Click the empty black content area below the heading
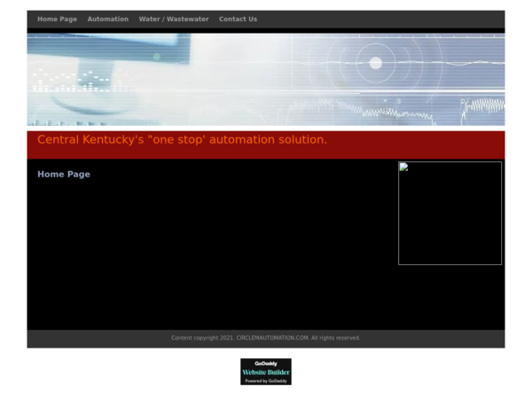Image resolution: width=532 pixels, height=399 pixels. pyautogui.click(x=210, y=254)
